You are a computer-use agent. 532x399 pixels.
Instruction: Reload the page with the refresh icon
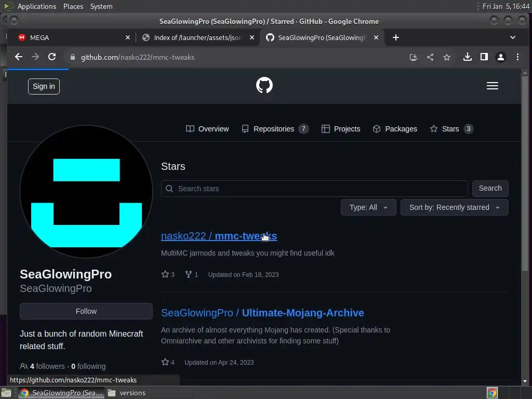click(52, 57)
